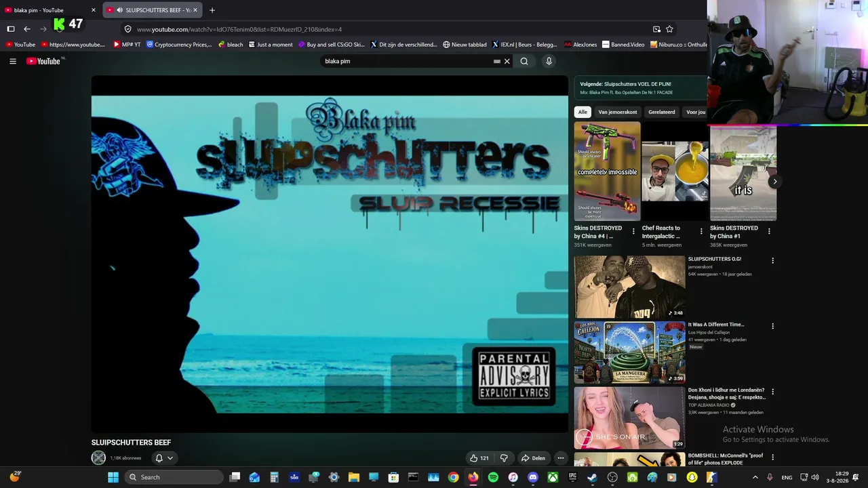Screen dimensions: 868x488
Task: Open options for 'SLUIPSCHUTTERS O.G!' video
Action: (x=772, y=260)
